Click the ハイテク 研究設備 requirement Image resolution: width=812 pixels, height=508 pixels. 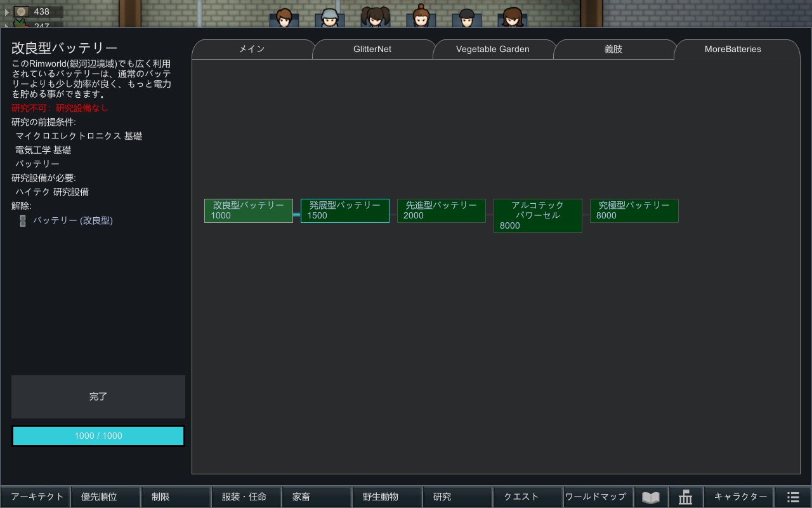click(x=52, y=192)
